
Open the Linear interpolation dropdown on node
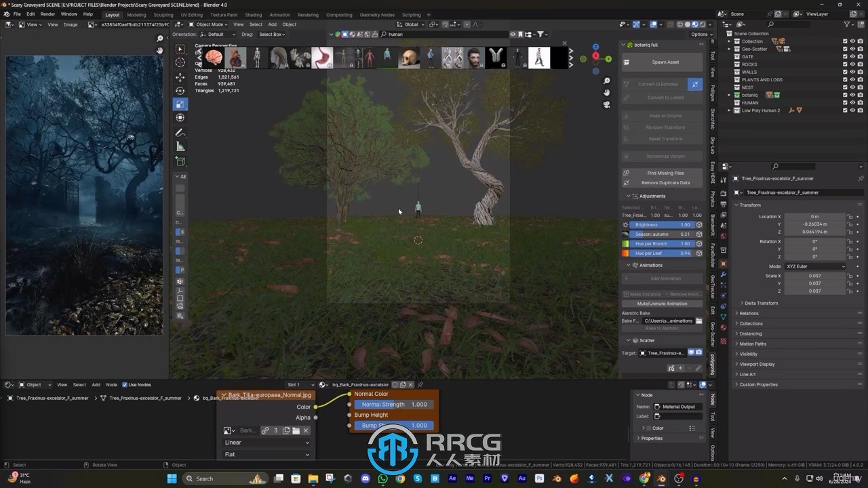click(267, 443)
